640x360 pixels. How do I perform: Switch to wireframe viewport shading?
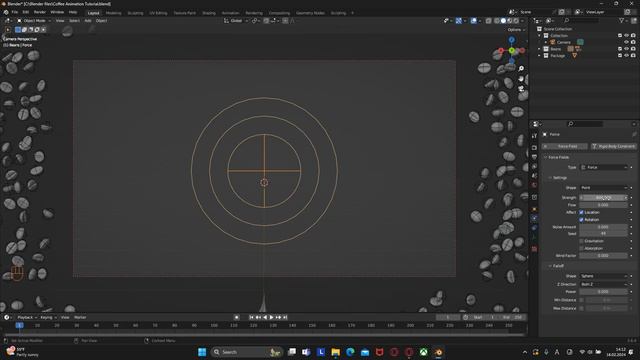pyautogui.click(x=497, y=21)
